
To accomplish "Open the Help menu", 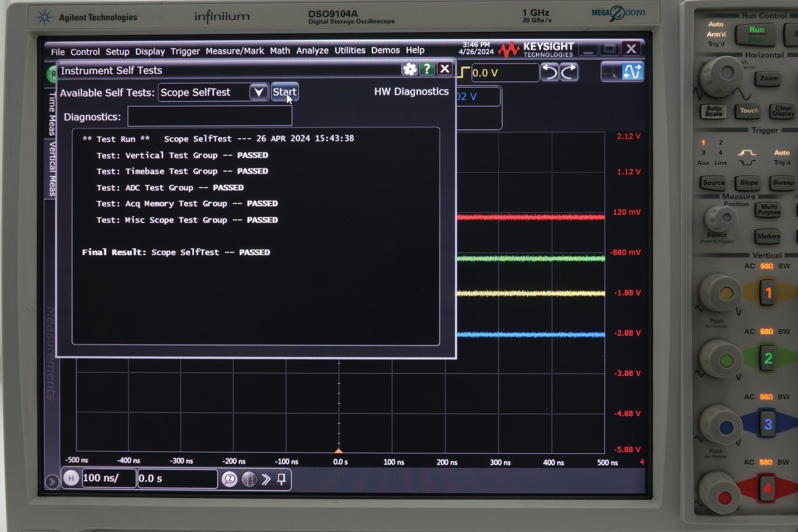I will 415,50.
